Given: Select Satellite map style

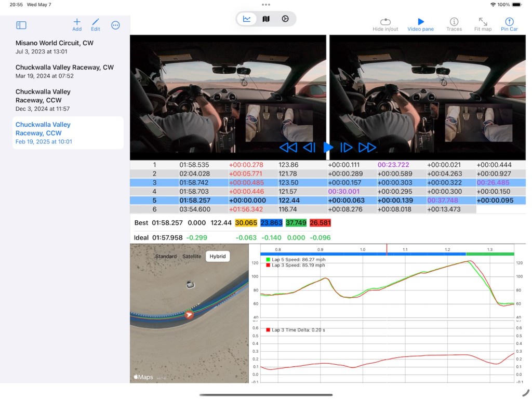Looking at the screenshot, I should pos(192,256).
